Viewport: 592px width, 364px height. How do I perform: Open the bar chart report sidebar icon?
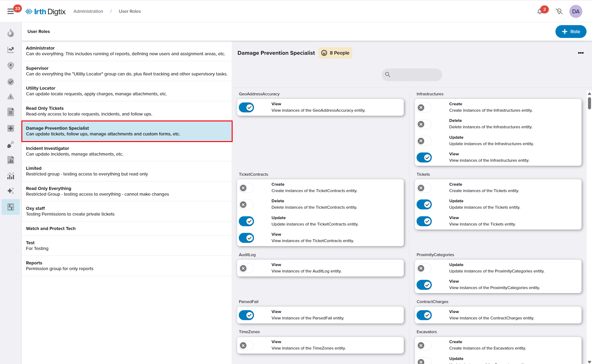(x=11, y=160)
